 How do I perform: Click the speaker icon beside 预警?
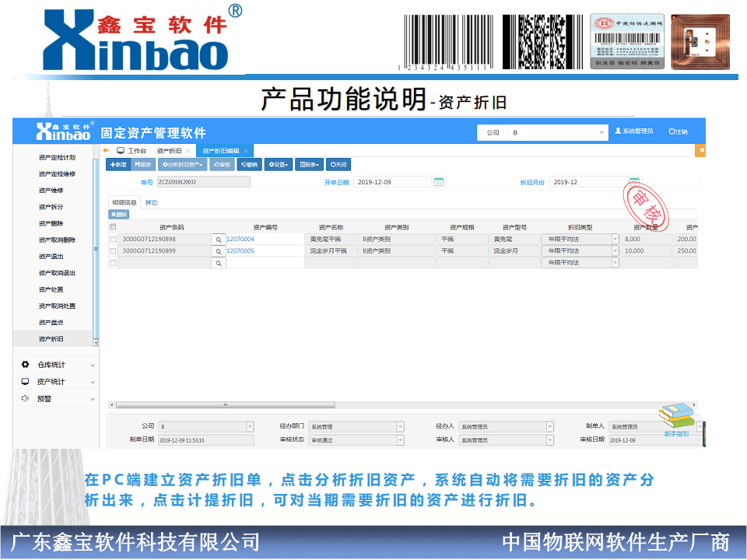coord(25,398)
